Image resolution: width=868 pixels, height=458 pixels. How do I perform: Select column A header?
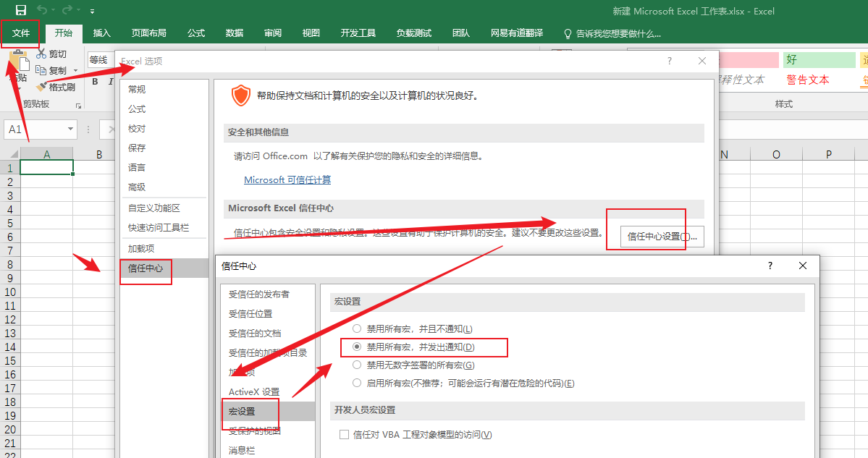click(46, 154)
